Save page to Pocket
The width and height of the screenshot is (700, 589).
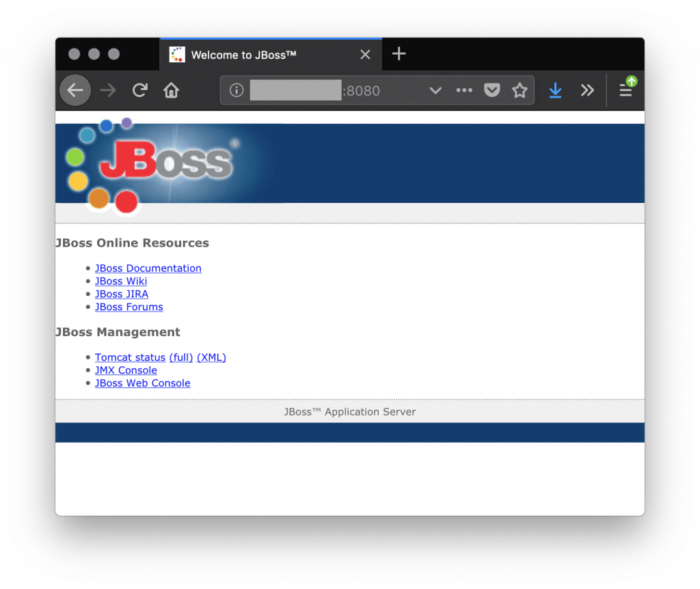492,91
